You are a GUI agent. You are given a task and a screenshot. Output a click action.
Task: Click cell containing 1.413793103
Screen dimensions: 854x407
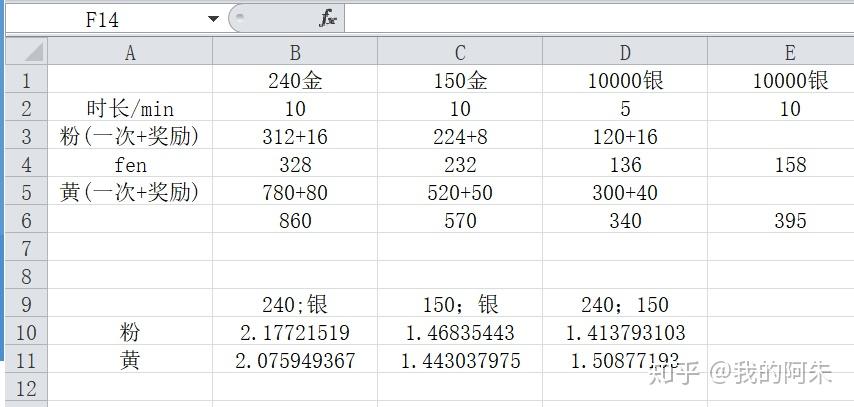click(x=625, y=332)
